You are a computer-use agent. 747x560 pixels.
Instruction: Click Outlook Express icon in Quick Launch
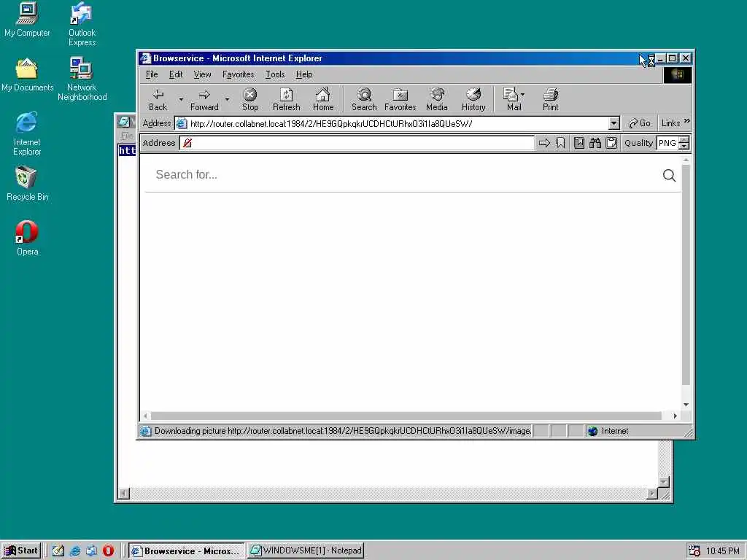pos(91,551)
